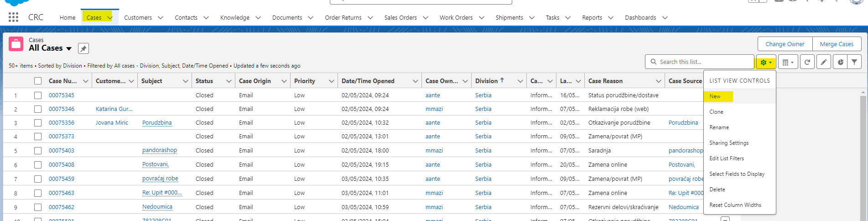Click the Change Owner button
This screenshot has height=221, width=868.
785,44
